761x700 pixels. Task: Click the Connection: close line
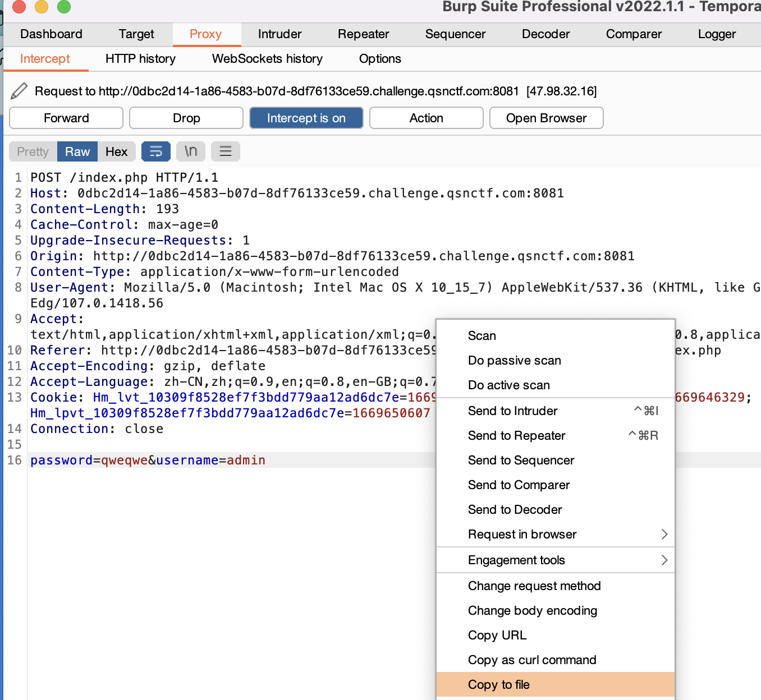(x=97, y=429)
